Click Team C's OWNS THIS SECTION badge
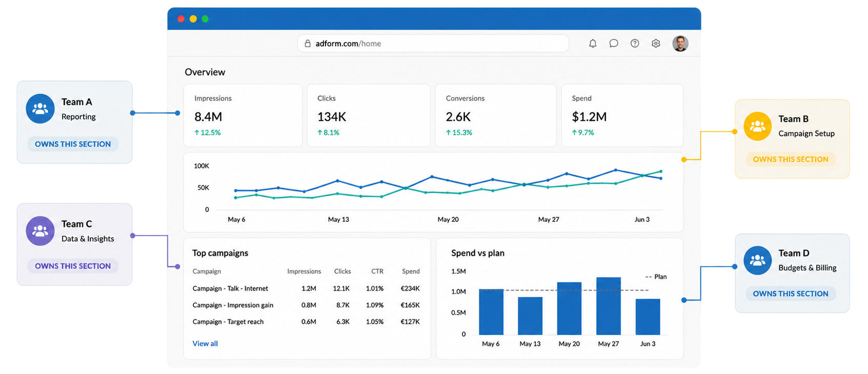The height and width of the screenshot is (374, 868). [x=73, y=266]
